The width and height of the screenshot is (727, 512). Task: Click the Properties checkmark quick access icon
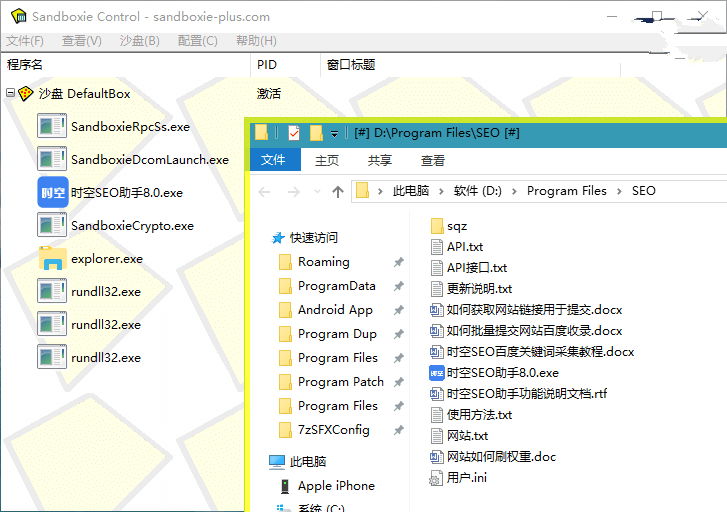[x=294, y=133]
